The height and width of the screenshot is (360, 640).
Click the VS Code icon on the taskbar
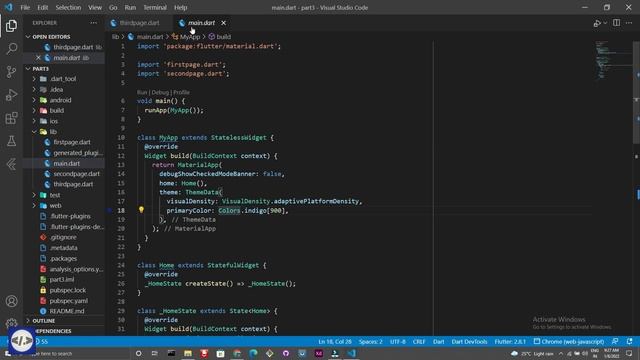pos(351,353)
